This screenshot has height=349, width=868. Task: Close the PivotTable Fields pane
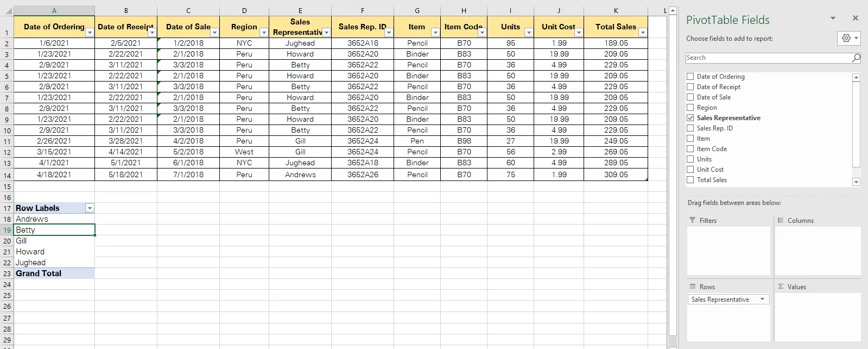(x=856, y=18)
